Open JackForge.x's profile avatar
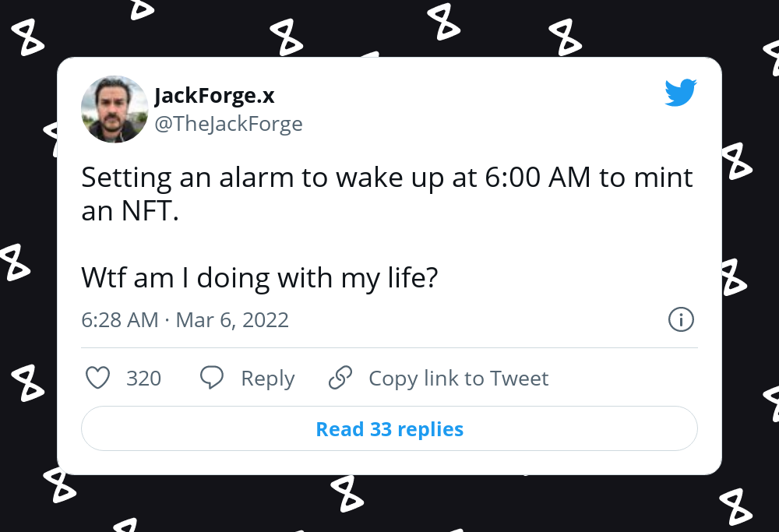 pos(115,109)
